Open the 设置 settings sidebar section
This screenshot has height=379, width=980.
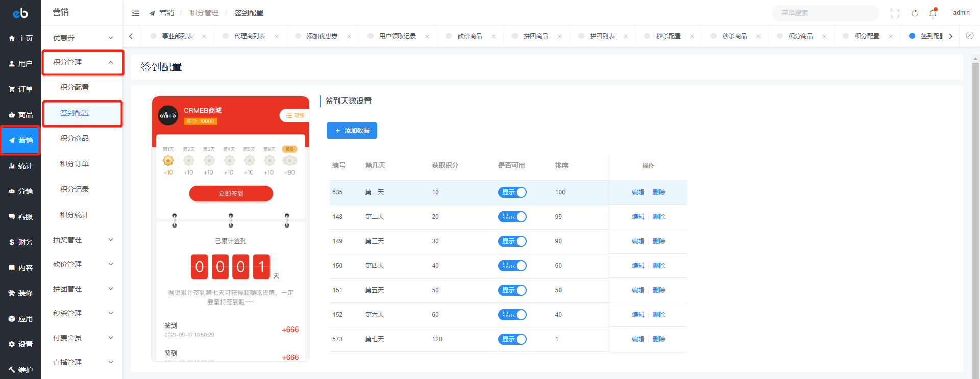[20, 344]
